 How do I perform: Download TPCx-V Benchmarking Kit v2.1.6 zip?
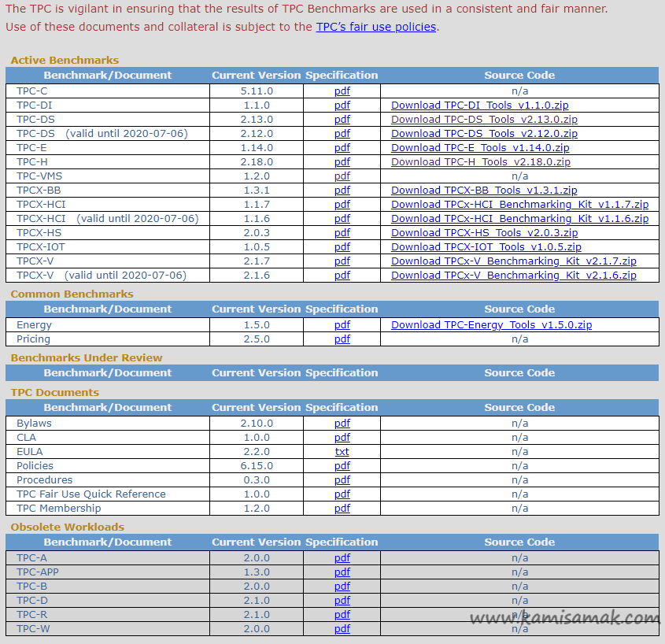coord(514,276)
